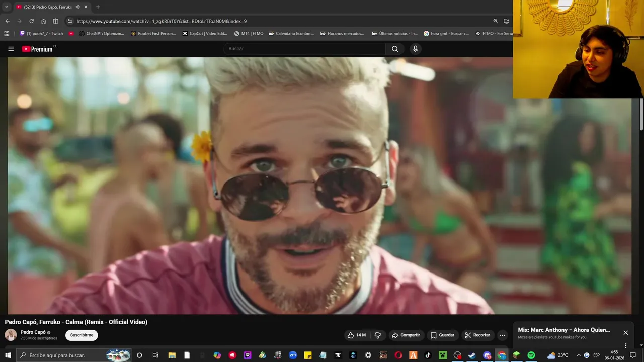This screenshot has height=362, width=644.
Task: Reload the current page
Action: point(31,21)
